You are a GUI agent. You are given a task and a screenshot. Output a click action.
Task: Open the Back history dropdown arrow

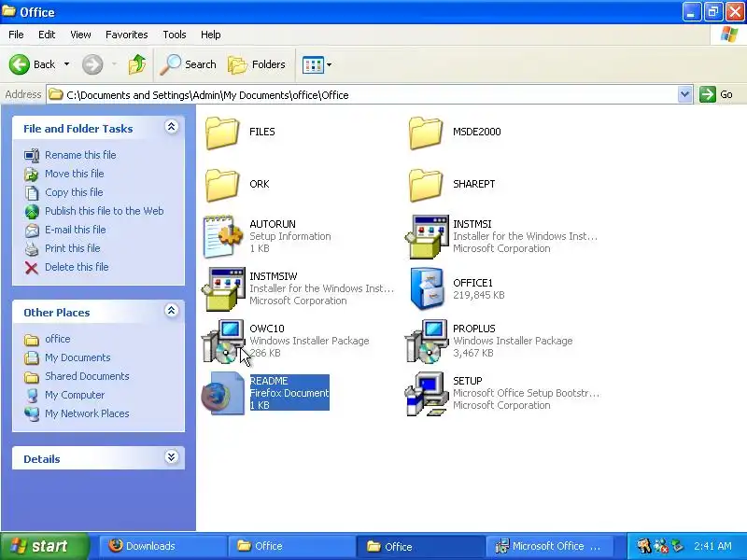coord(66,64)
